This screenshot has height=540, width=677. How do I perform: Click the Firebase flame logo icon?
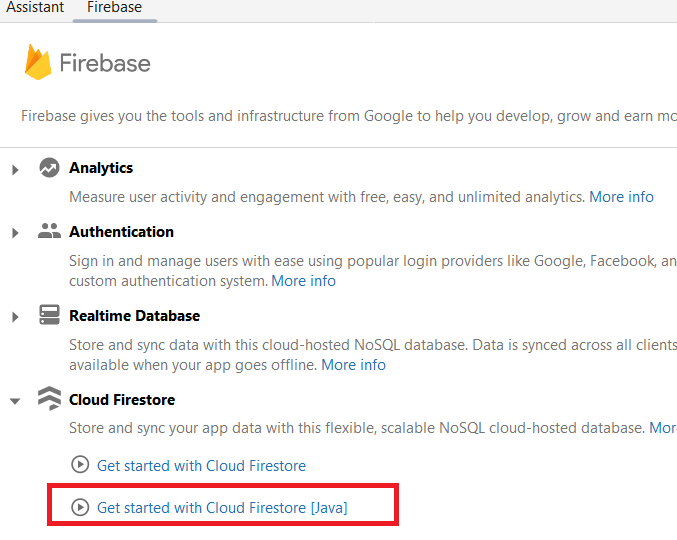click(x=38, y=63)
